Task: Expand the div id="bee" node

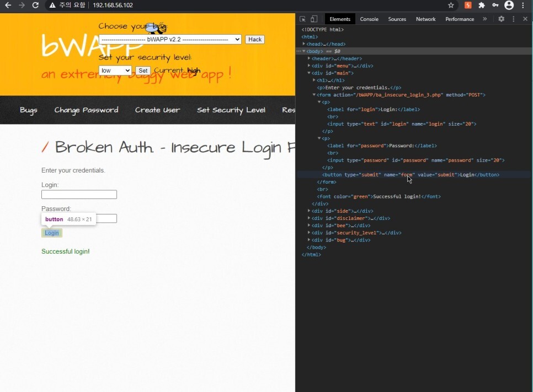Action: click(309, 225)
